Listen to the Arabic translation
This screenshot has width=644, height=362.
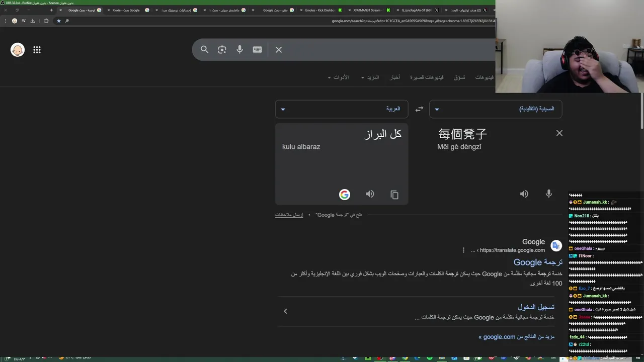[x=370, y=194]
